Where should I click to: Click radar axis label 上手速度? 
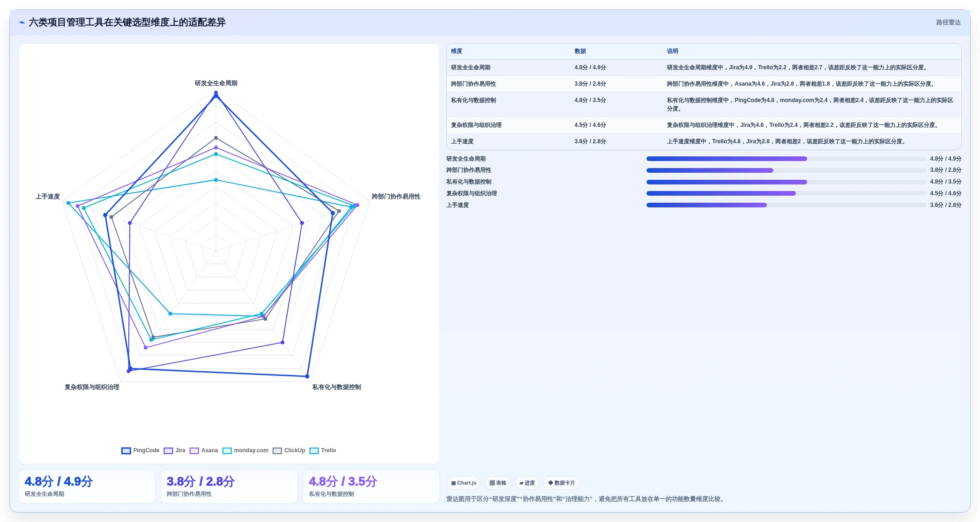pyautogui.click(x=48, y=197)
